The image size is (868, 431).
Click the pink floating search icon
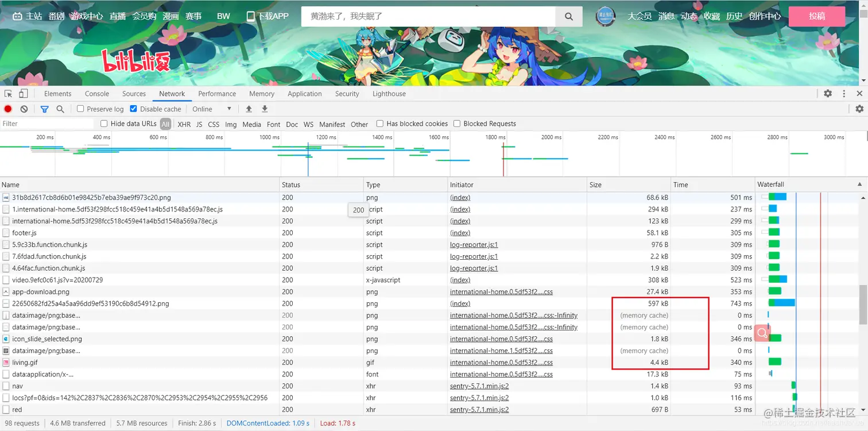(x=762, y=333)
